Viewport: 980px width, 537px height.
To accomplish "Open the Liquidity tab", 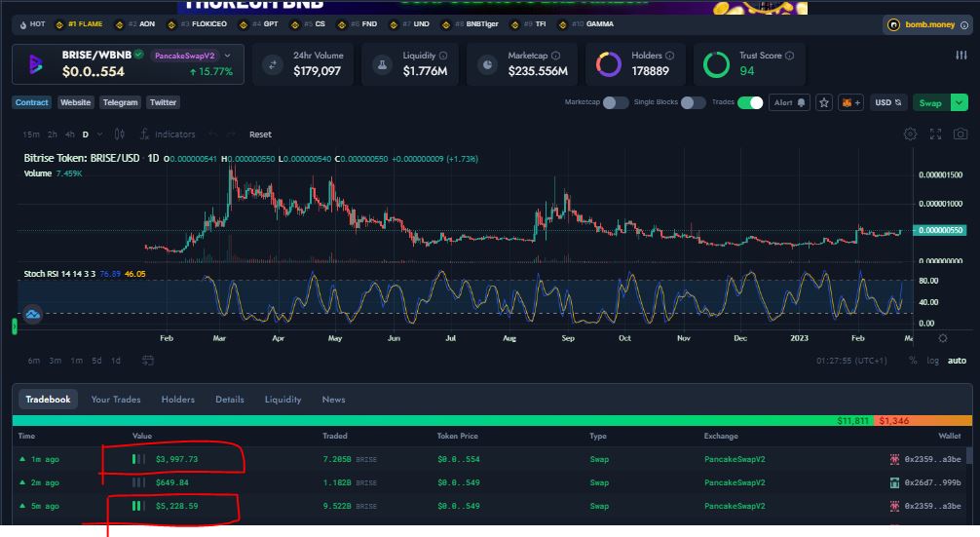I will [x=283, y=399].
